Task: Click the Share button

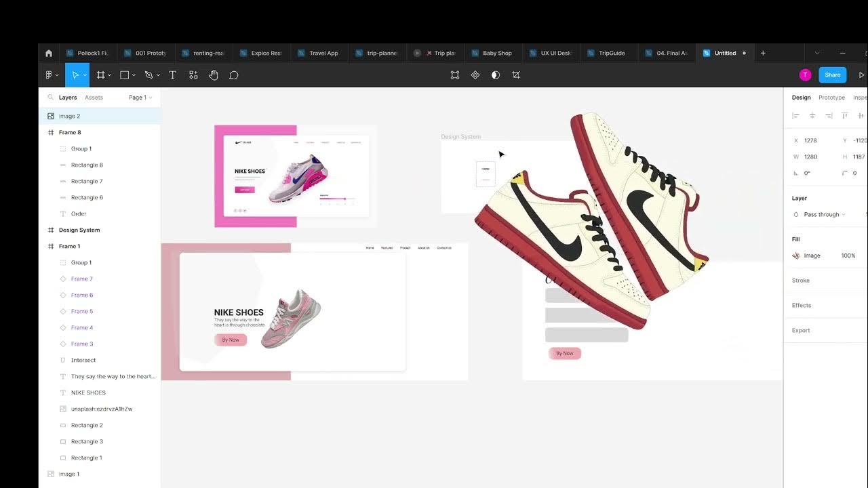Action: click(833, 75)
